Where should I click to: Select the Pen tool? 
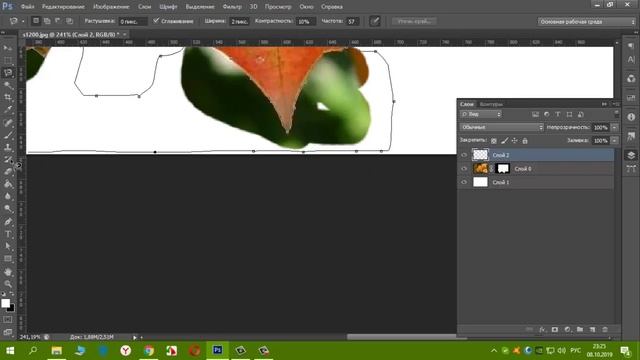click(8, 222)
